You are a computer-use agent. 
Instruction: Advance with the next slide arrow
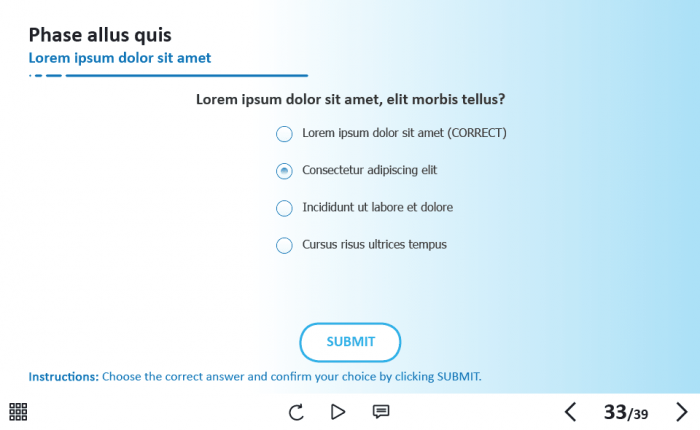682,412
